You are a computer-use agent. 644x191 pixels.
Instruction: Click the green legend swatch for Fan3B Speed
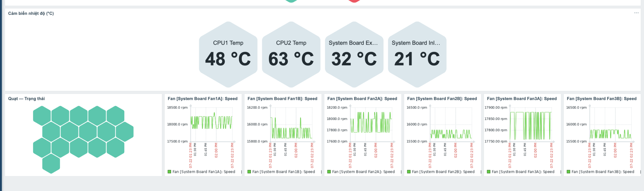coord(568,172)
